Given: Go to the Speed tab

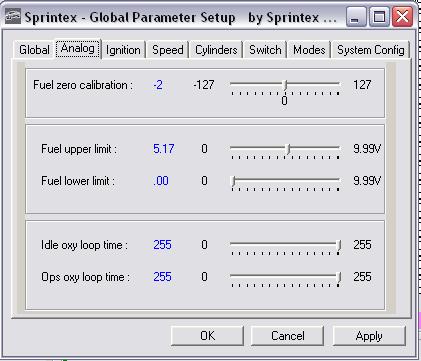Looking at the screenshot, I should (x=168, y=50).
